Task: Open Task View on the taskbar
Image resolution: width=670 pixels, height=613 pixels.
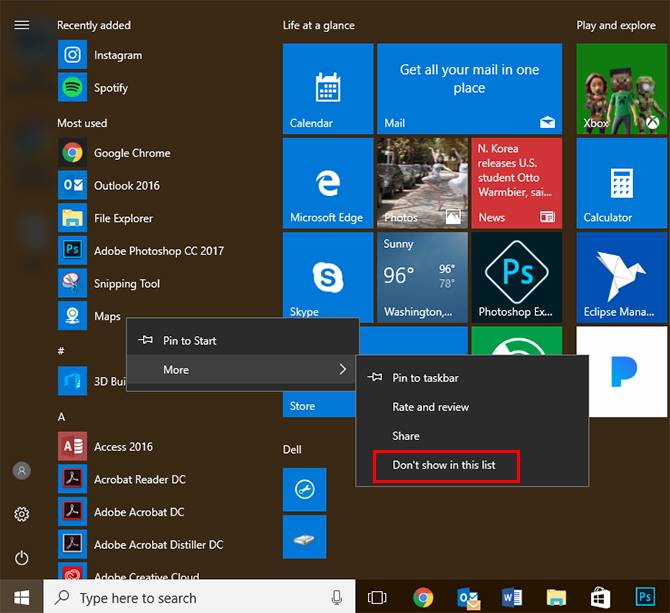Action: [x=377, y=597]
